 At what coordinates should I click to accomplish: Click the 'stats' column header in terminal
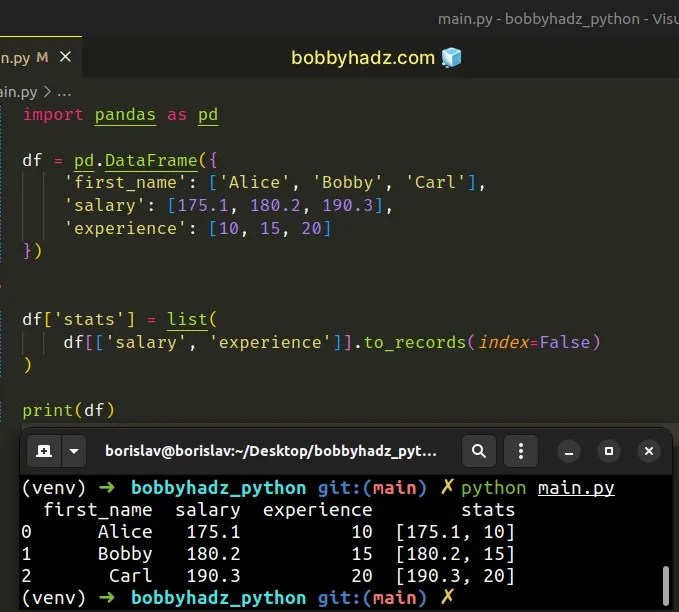coord(488,510)
